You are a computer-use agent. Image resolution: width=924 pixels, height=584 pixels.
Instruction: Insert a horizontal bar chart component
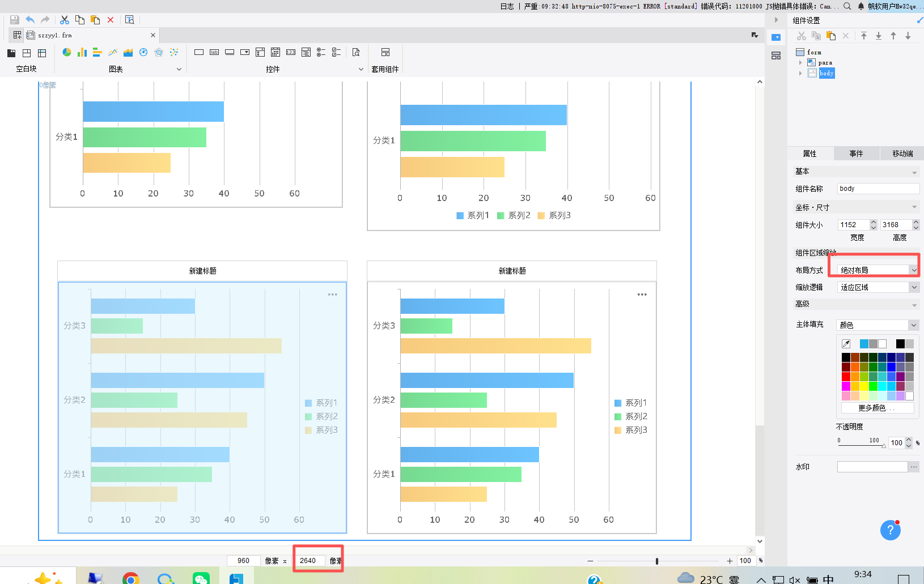[98, 52]
